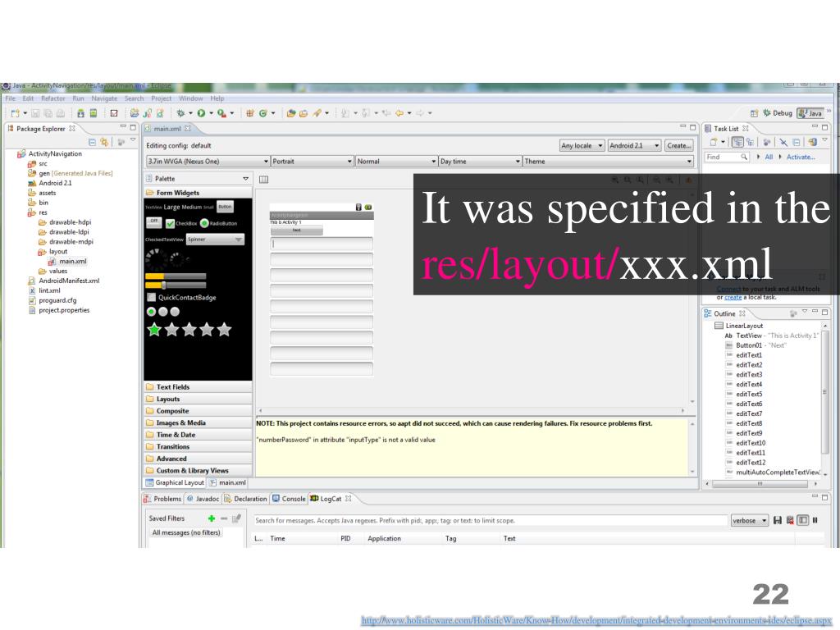Open the Theme dropdown

point(608,162)
